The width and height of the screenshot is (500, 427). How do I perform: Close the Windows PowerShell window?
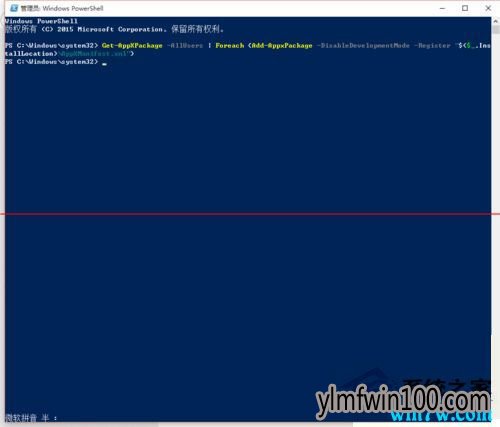(488, 8)
